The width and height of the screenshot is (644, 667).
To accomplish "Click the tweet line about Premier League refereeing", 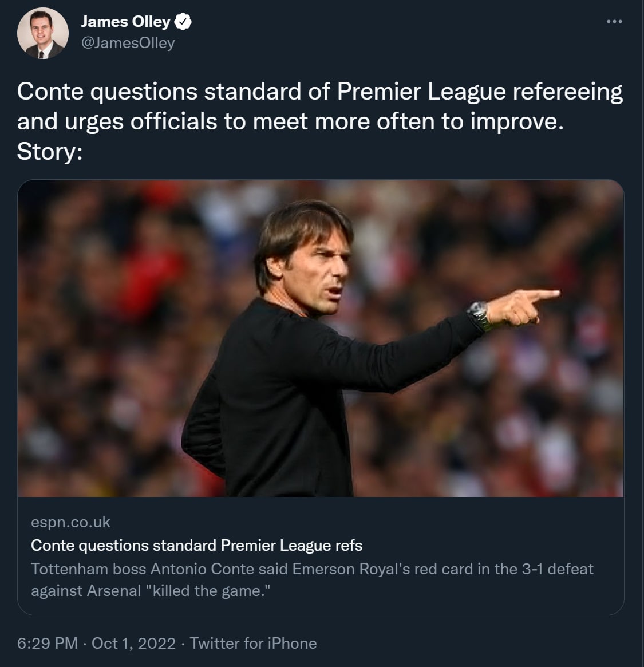I will [319, 92].
